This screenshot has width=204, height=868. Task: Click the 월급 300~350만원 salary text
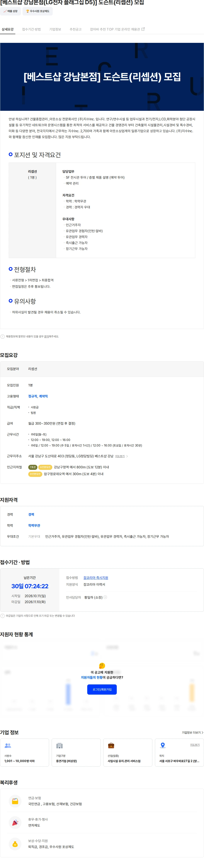(x=52, y=423)
